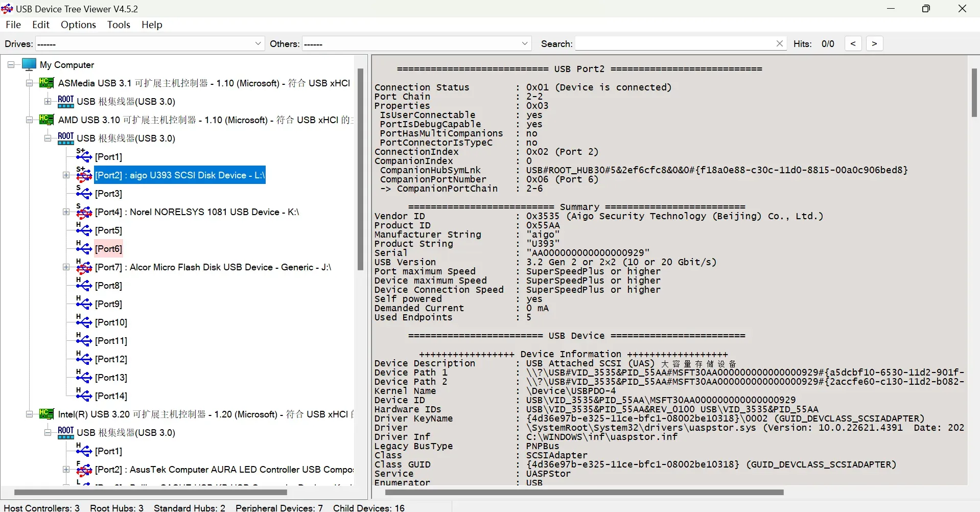Click the USB Device Tree Viewer title bar icon
980x512 pixels.
pos(7,9)
